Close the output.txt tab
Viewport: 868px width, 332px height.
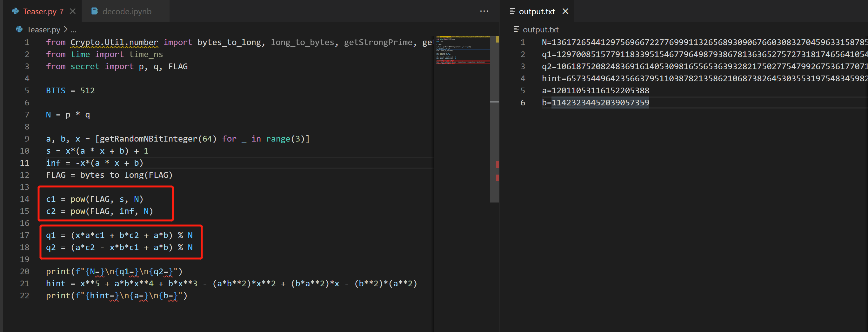(565, 11)
